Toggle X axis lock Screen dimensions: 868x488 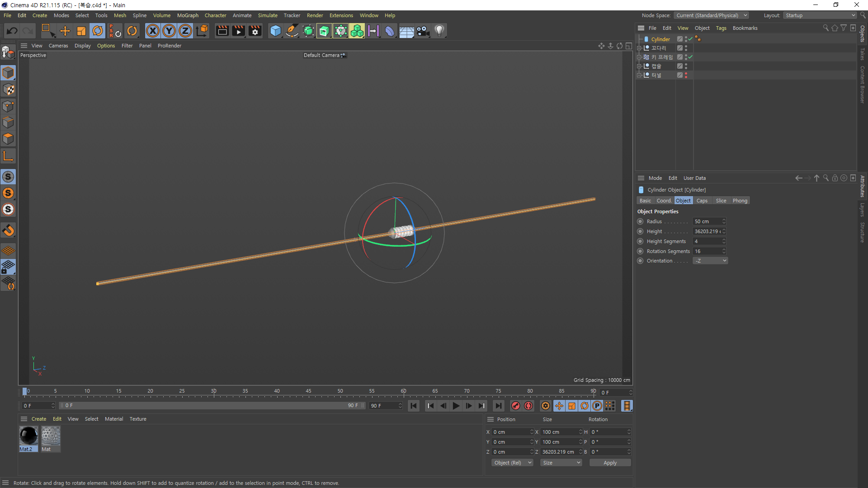153,31
